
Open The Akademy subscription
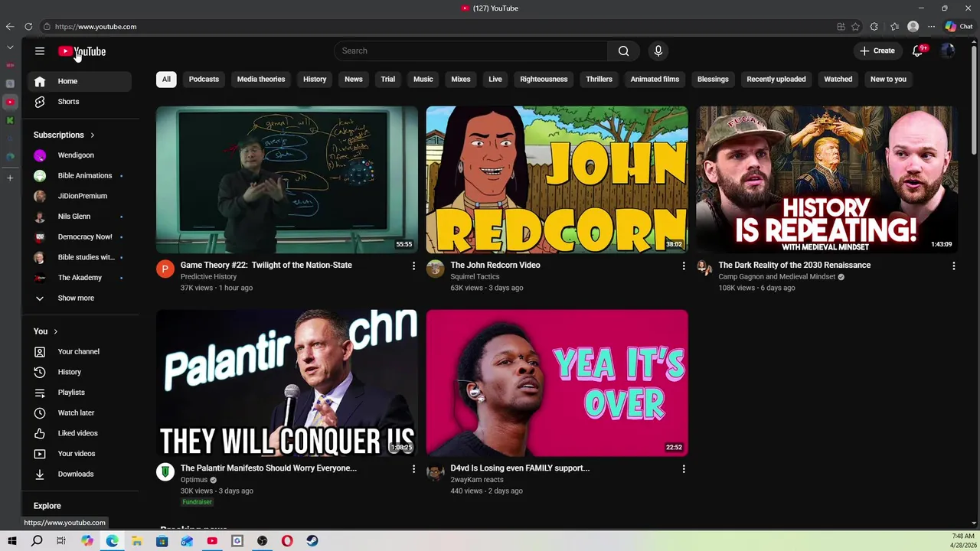point(80,278)
